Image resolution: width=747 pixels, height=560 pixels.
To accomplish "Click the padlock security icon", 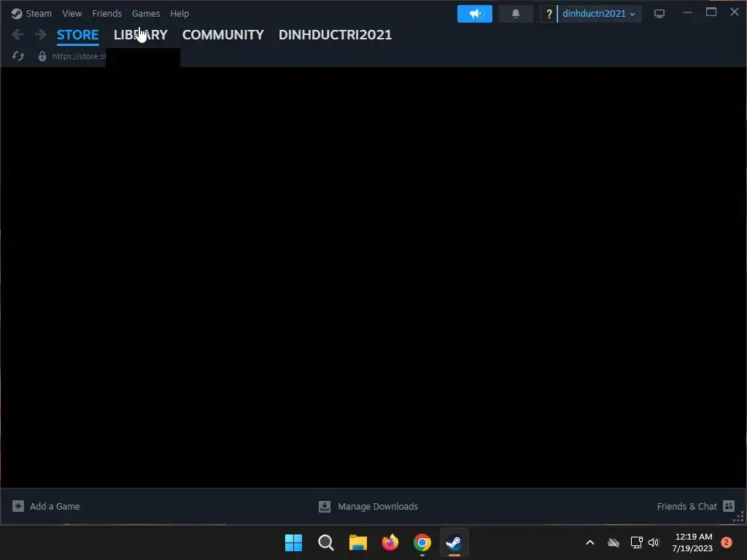I will click(x=42, y=56).
